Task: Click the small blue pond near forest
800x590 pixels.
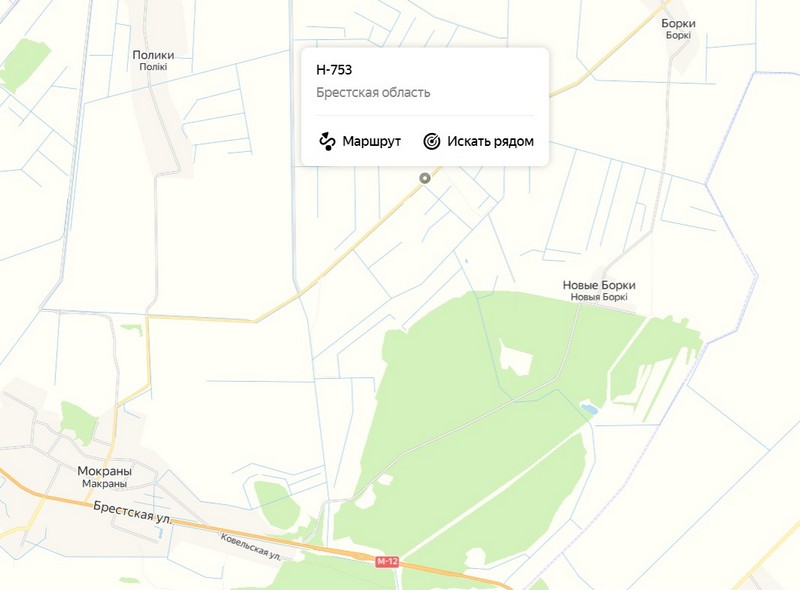Action: pos(589,408)
